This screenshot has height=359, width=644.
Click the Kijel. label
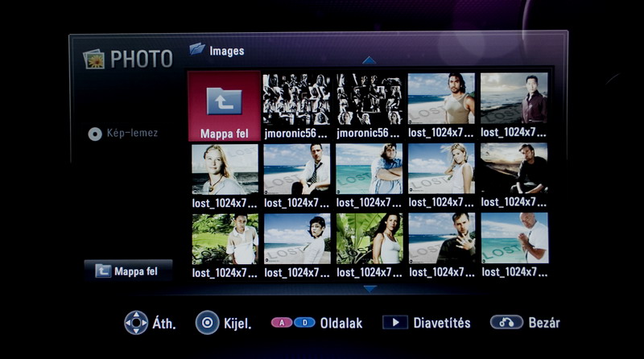(237, 324)
